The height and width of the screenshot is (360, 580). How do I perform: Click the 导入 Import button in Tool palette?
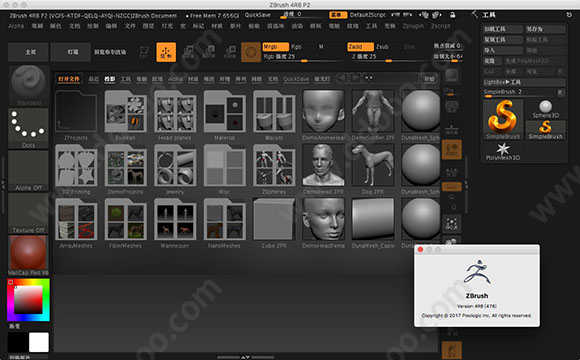point(503,50)
